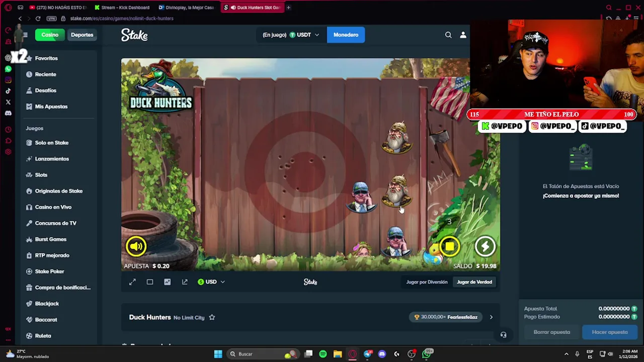The width and height of the screenshot is (644, 362).
Task: Add Duck Hunters to favorites with the star icon
Action: pyautogui.click(x=212, y=317)
